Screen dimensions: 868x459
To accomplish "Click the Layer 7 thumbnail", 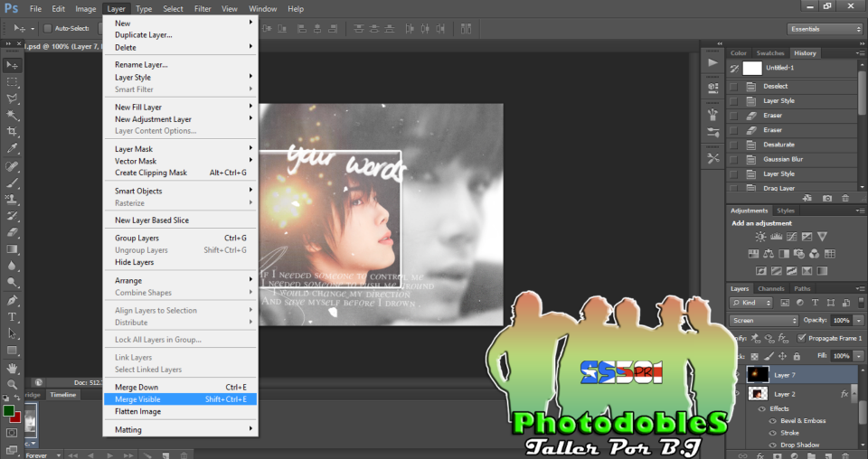I will (758, 375).
